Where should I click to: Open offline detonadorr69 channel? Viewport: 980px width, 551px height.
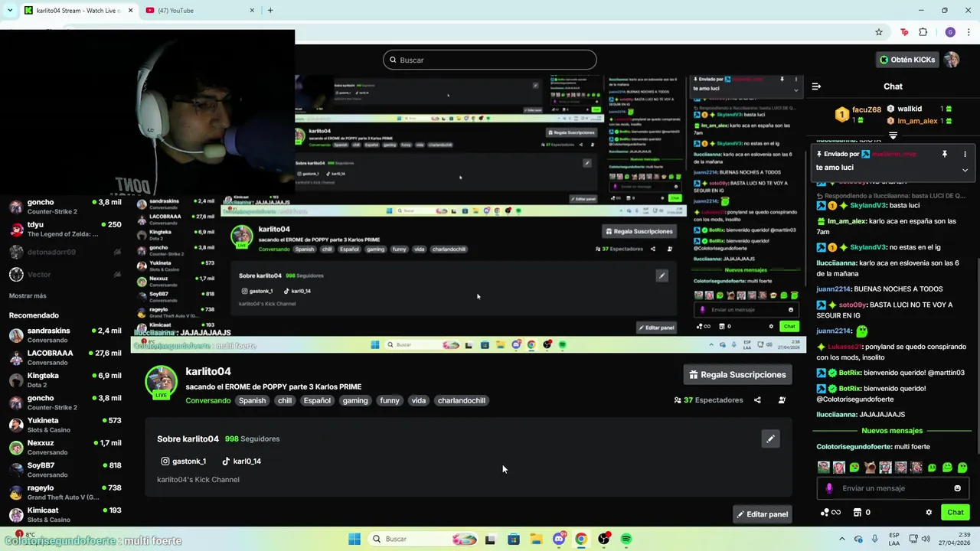pyautogui.click(x=65, y=252)
